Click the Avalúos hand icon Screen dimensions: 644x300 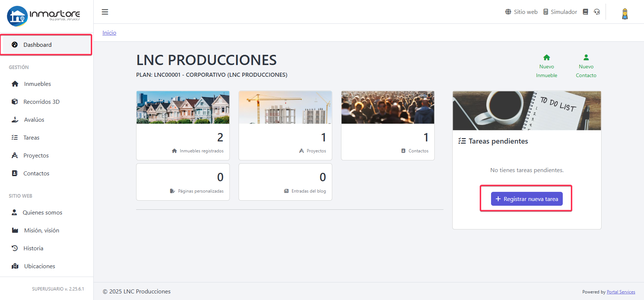15,119
